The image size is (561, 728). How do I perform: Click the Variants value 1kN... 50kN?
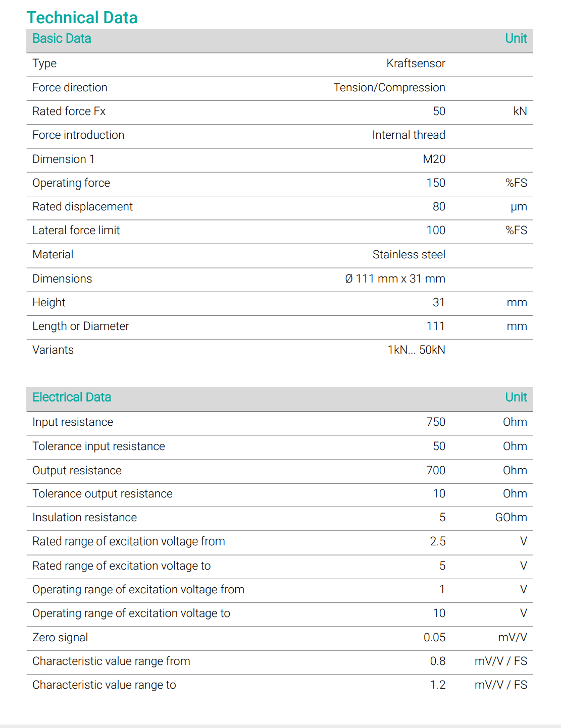pyautogui.click(x=416, y=350)
